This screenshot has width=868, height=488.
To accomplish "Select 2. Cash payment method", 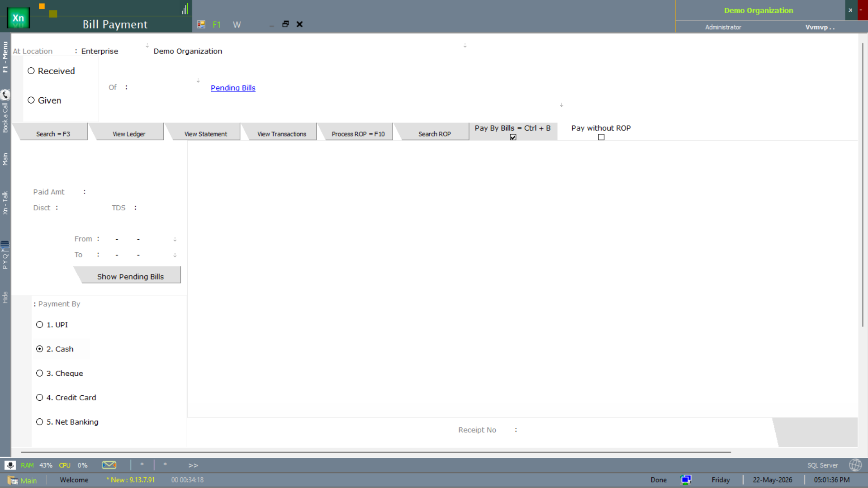I will point(40,349).
